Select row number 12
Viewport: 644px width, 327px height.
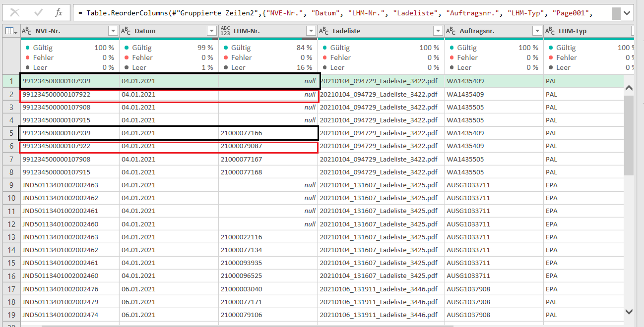coord(11,224)
